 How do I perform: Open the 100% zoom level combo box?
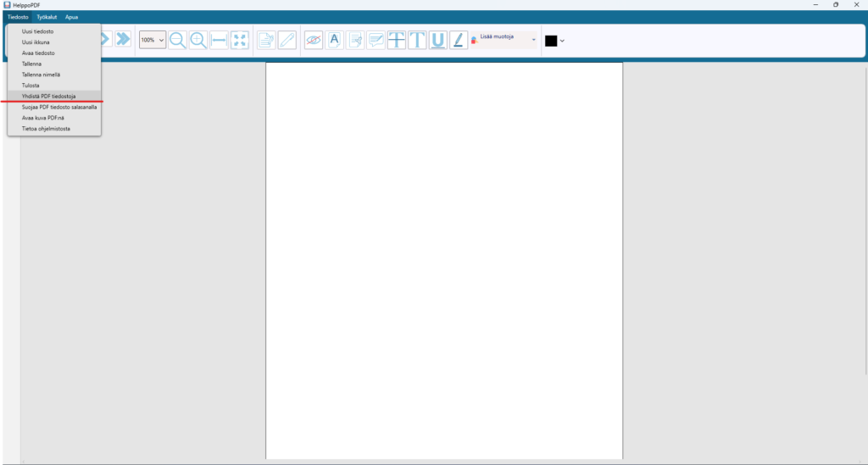tap(153, 40)
